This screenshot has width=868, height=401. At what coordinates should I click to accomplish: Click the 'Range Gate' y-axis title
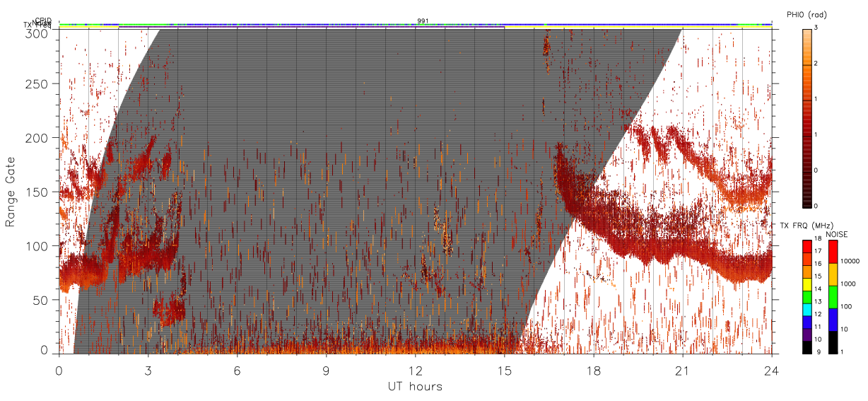pos(11,192)
